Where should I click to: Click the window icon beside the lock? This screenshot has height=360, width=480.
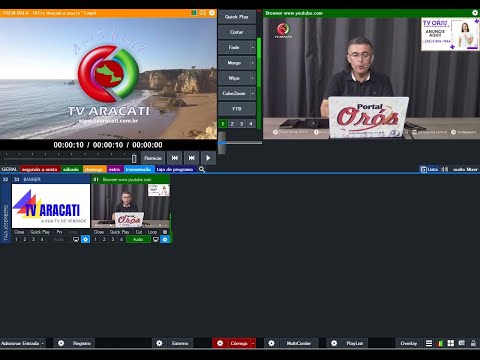pyautogui.click(x=462, y=343)
